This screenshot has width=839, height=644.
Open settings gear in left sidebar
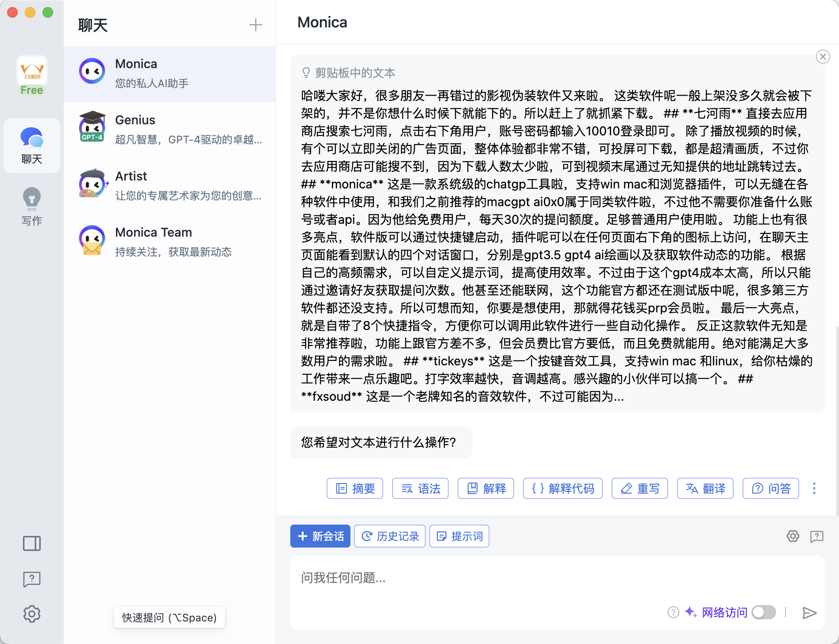point(32,614)
